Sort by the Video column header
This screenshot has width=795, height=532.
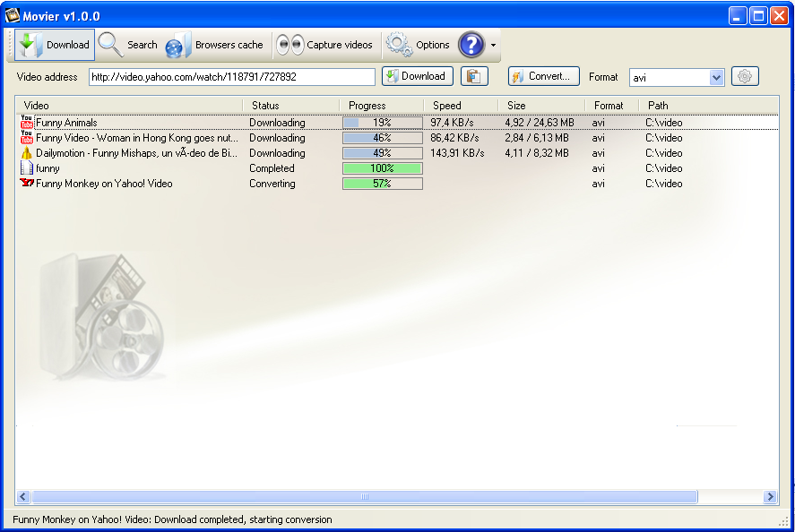[x=130, y=106]
